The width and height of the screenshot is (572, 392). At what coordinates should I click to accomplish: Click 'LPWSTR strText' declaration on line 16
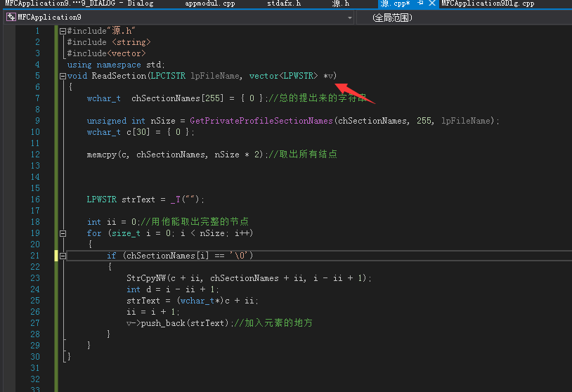(121, 200)
